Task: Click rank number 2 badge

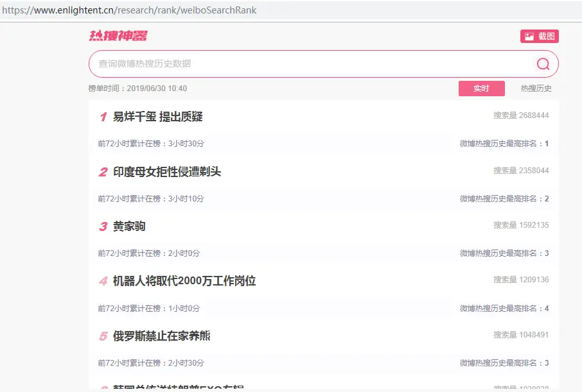Action: [103, 172]
